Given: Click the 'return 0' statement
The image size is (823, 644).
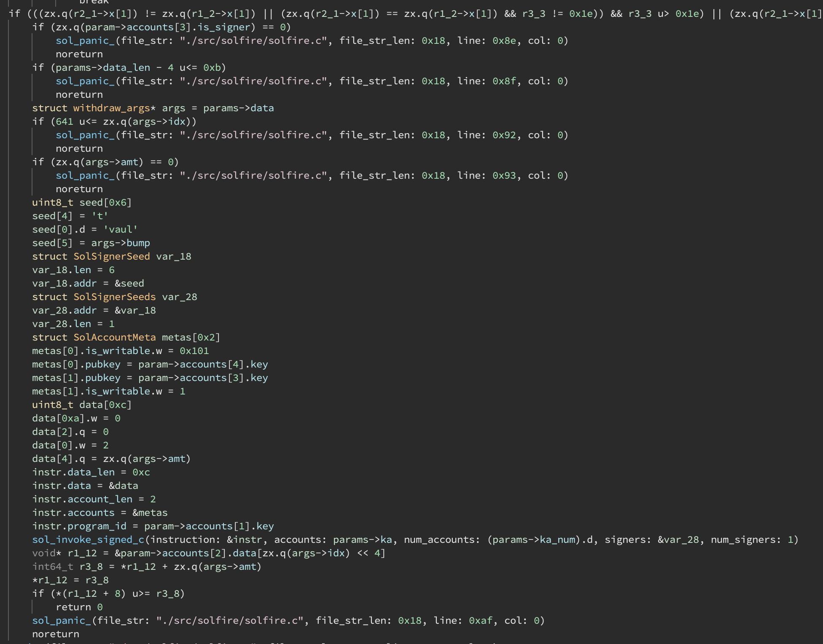Looking at the screenshot, I should (x=79, y=607).
